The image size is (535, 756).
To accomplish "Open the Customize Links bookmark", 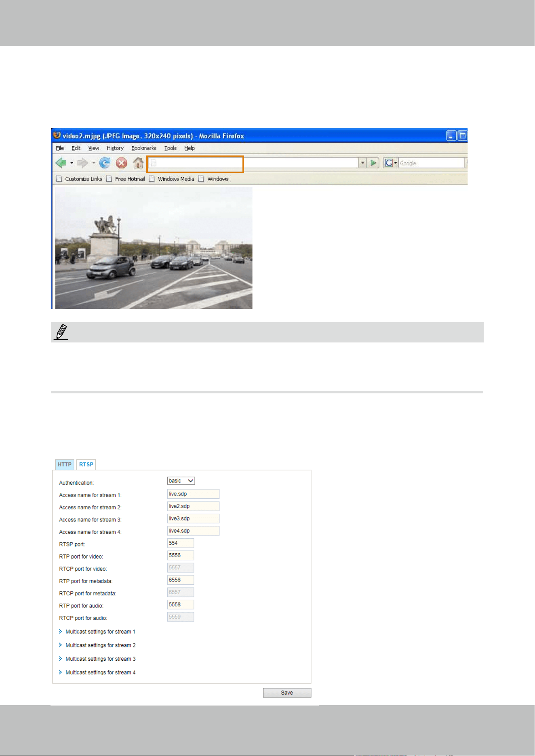I will 79,179.
